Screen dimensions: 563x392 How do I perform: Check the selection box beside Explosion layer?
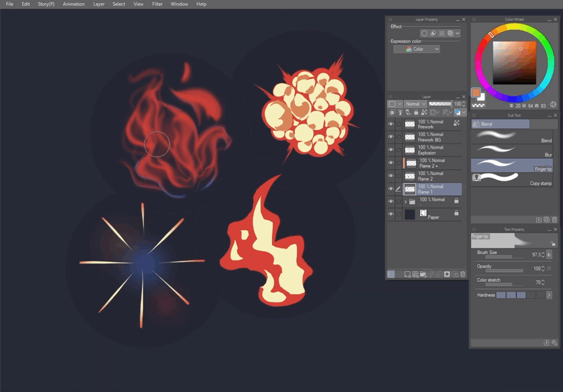tap(399, 150)
